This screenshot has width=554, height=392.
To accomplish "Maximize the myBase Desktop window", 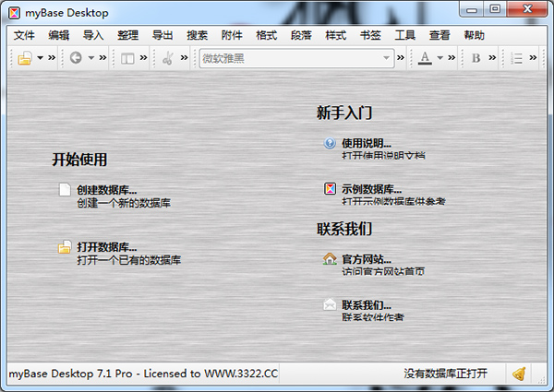I will coord(495,9).
